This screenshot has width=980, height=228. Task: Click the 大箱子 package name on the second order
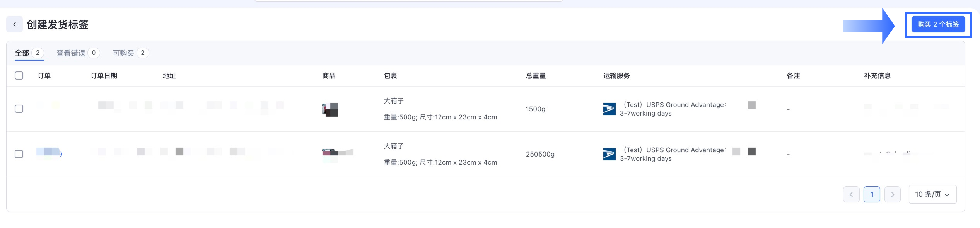(393, 146)
